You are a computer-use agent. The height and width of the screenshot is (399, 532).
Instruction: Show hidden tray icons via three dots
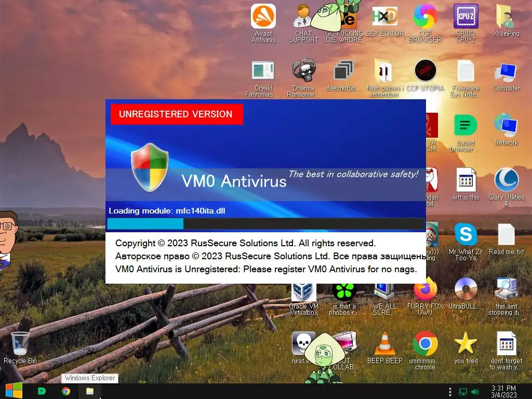(450, 392)
